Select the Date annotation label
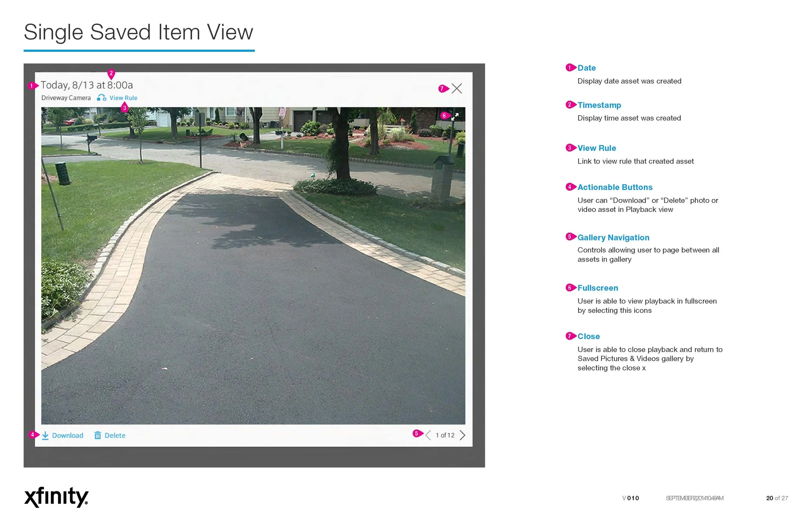This screenshot has height=525, width=812. click(x=586, y=68)
